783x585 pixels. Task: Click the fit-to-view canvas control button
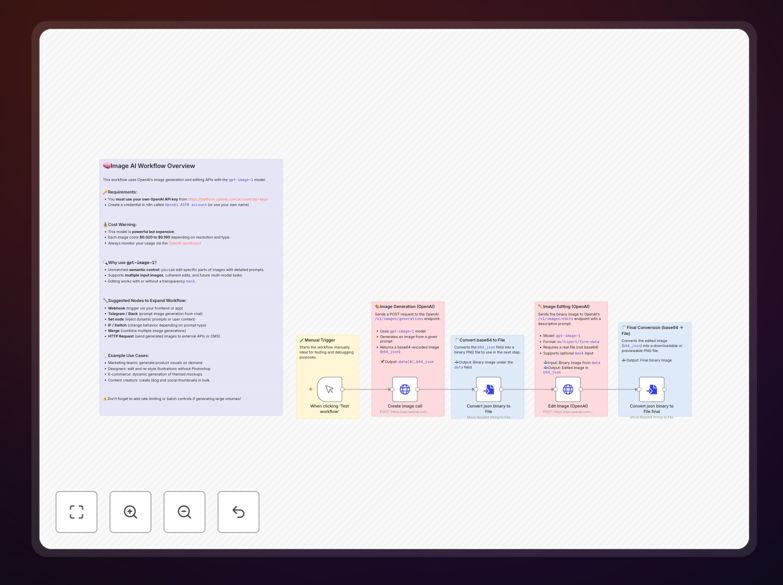[x=76, y=512]
